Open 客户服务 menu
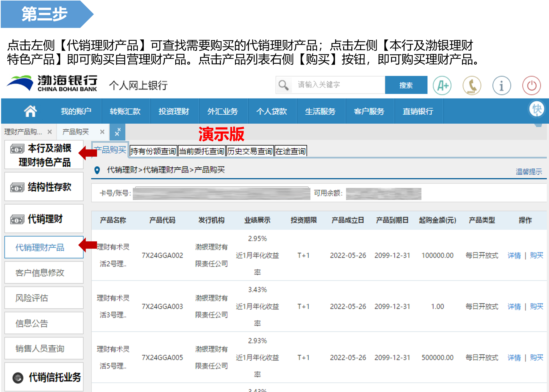The width and height of the screenshot is (549, 392). tap(369, 111)
